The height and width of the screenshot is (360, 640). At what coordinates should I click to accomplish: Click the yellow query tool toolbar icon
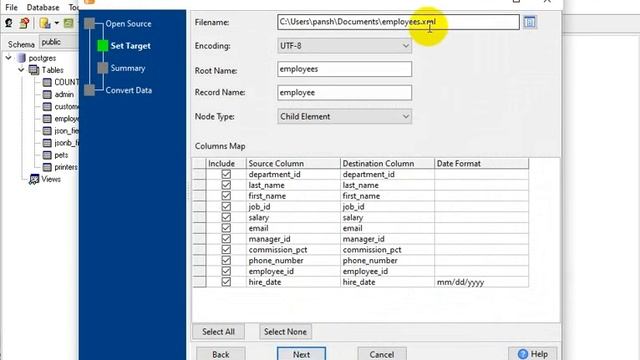[x=45, y=23]
